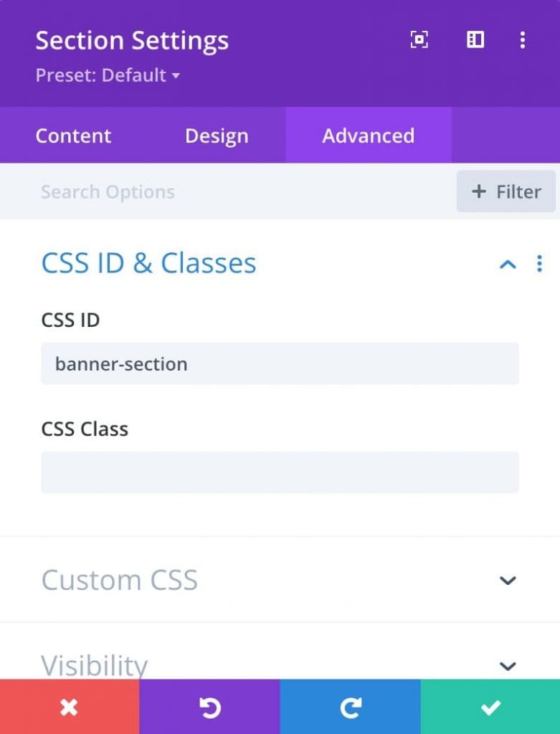Discard changes with the red X button
The width and height of the screenshot is (560, 734).
tap(70, 706)
